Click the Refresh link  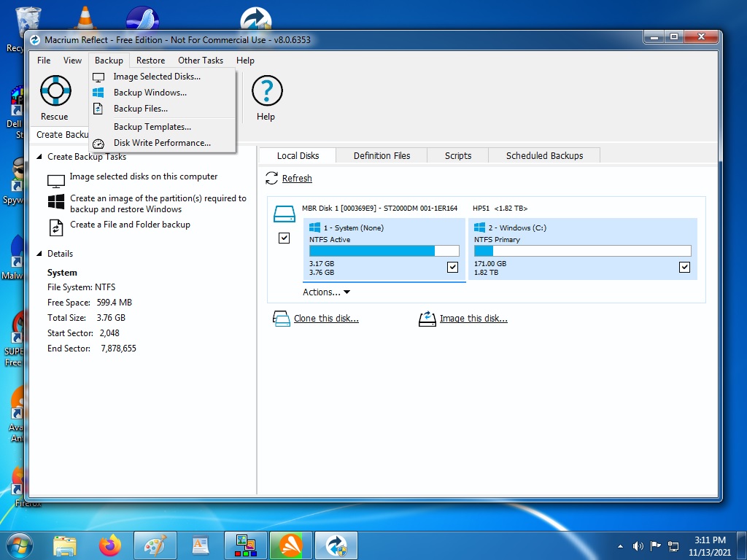[297, 178]
